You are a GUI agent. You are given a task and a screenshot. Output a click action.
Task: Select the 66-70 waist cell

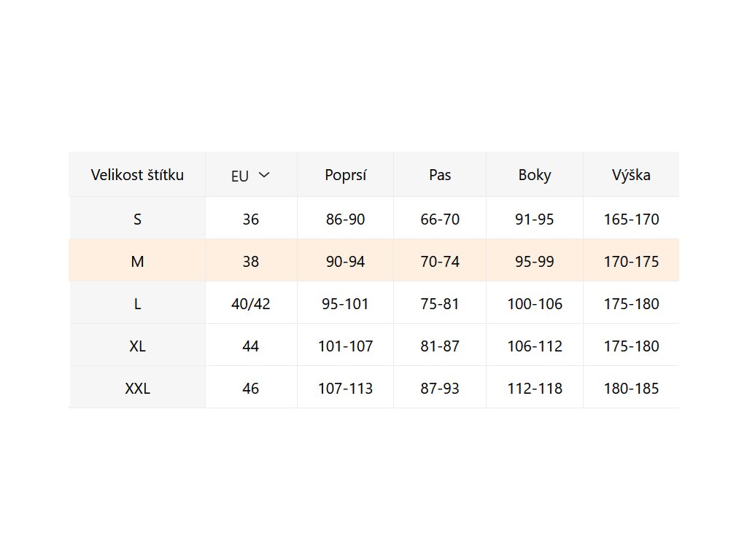click(440, 219)
